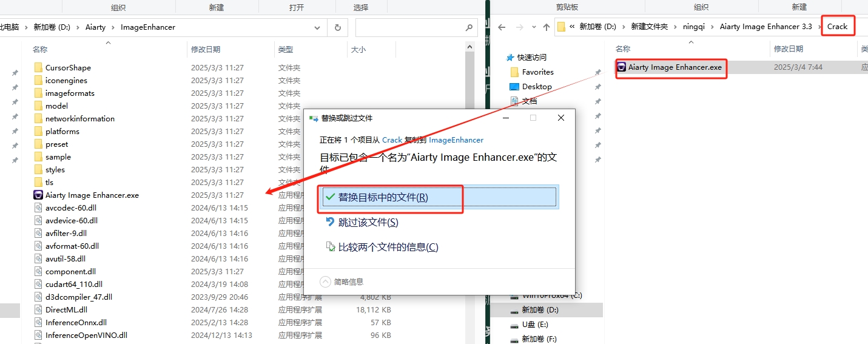Screen dimensions: 868x344
Task: Select the styles folder icon
Action: pos(38,169)
